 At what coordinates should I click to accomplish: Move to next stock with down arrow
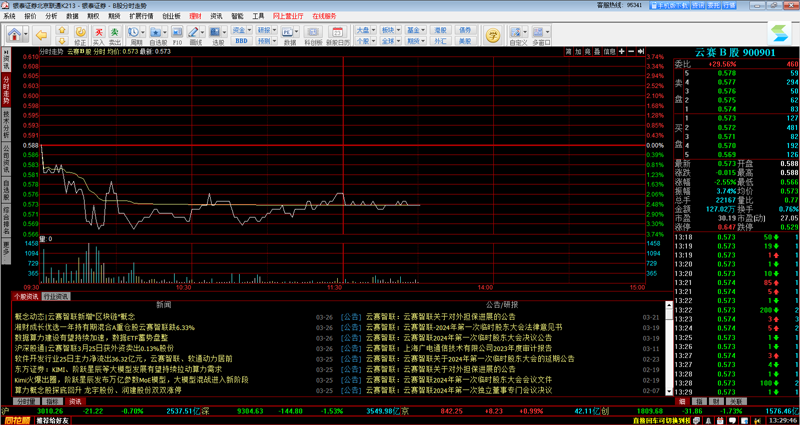tap(62, 40)
